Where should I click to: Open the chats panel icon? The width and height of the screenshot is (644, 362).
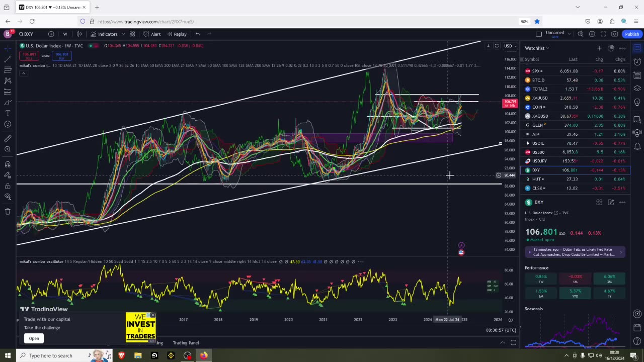tap(637, 120)
